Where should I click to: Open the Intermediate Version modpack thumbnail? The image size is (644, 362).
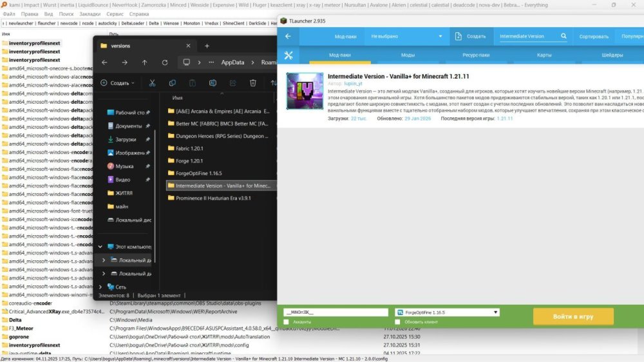pos(305,91)
